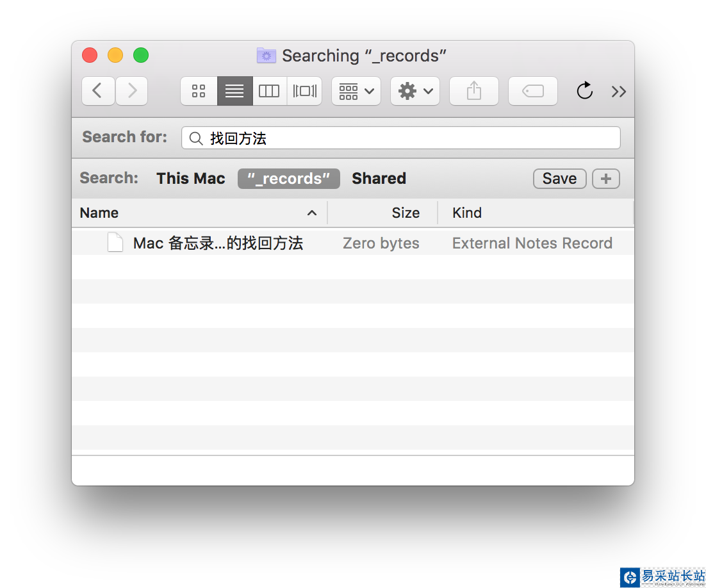Open the gear Action menu
The width and height of the screenshot is (706, 588).
click(x=415, y=91)
